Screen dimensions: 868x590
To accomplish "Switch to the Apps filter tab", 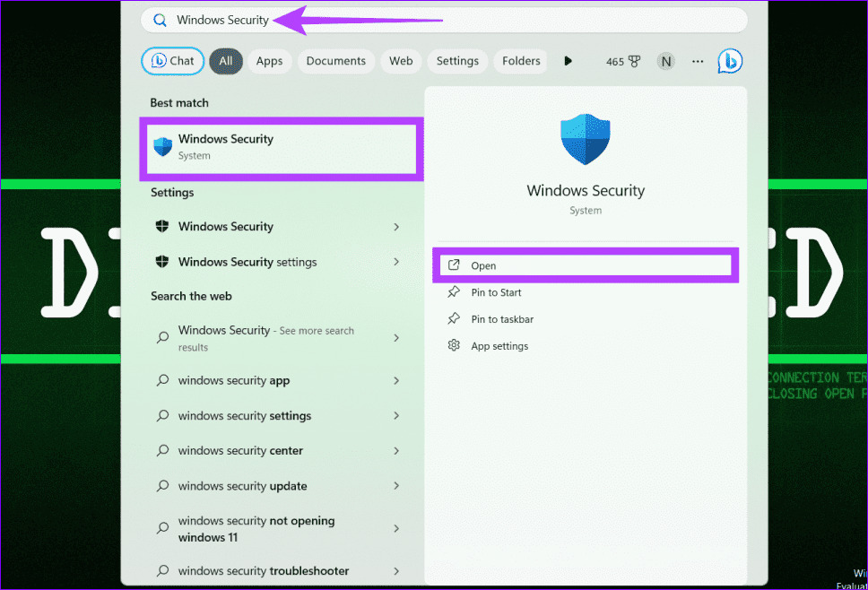I will [x=269, y=61].
